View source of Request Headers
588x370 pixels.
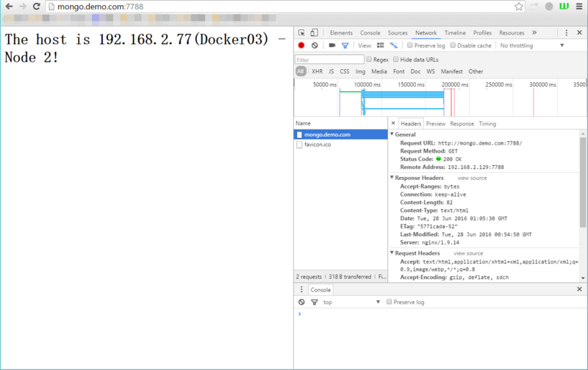(468, 253)
